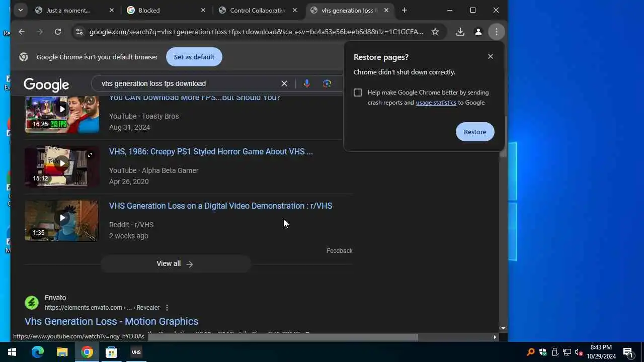This screenshot has height=362, width=644.
Task: Close the Restore pages popup
Action: point(491,56)
